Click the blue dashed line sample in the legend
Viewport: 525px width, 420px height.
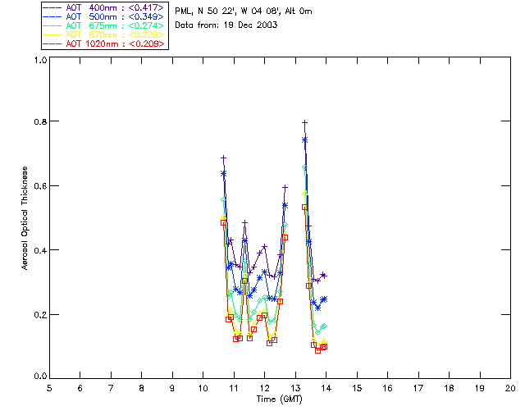[52, 16]
